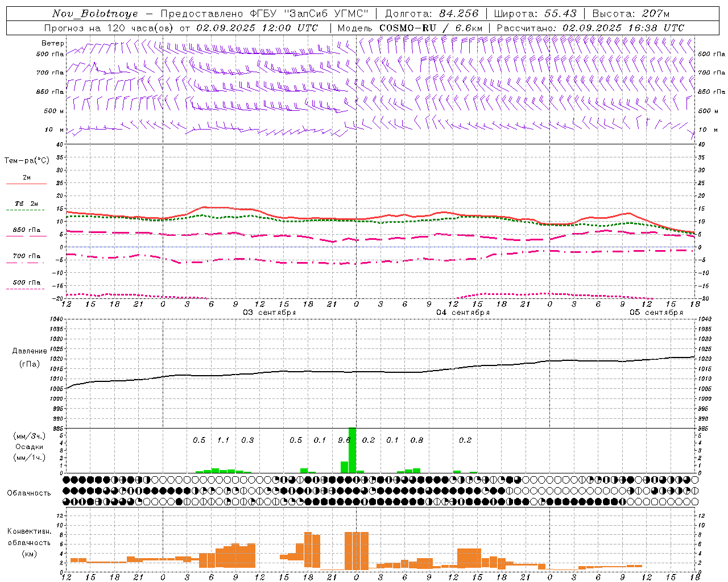Click the date label 05 сентября

[x=656, y=313]
